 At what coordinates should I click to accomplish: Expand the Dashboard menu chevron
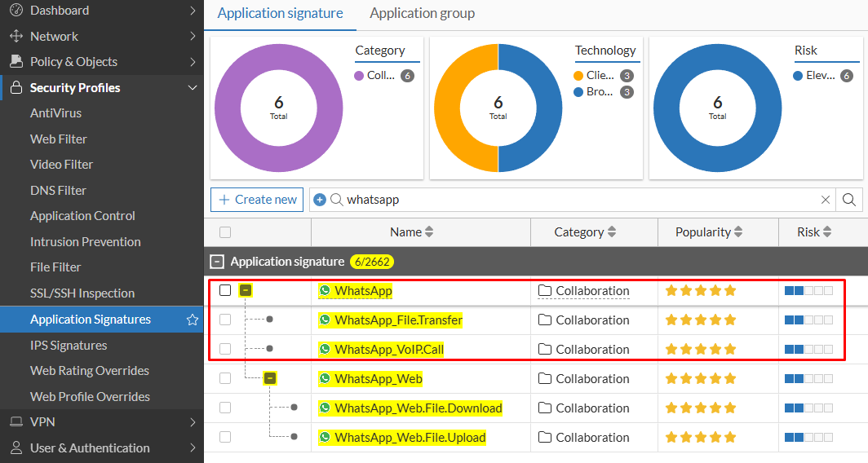[193, 10]
